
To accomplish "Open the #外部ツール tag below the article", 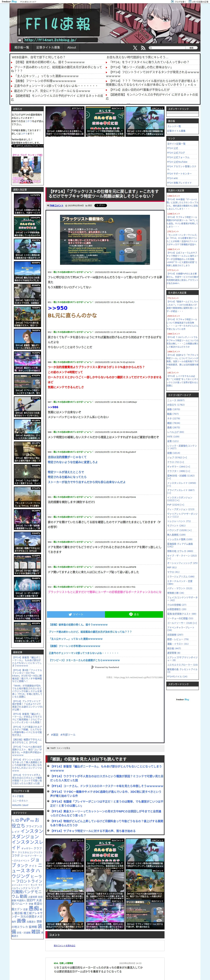I will tap(68, 735).
